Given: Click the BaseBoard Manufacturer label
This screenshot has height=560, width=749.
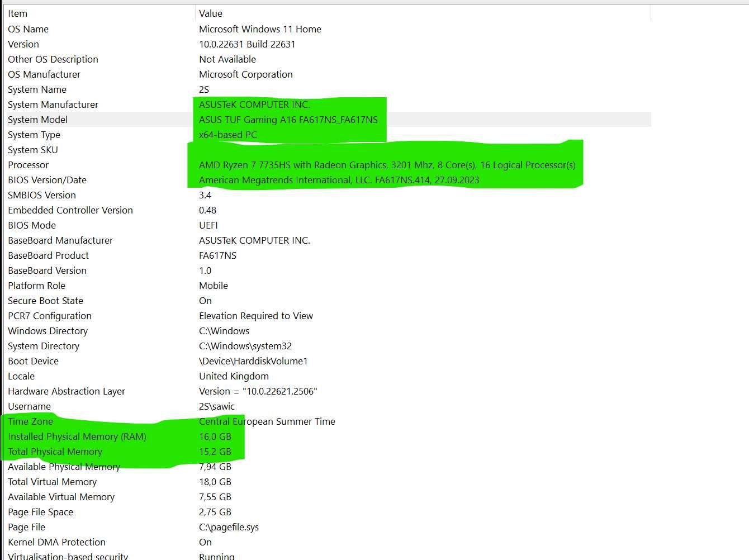Looking at the screenshot, I should pos(60,240).
